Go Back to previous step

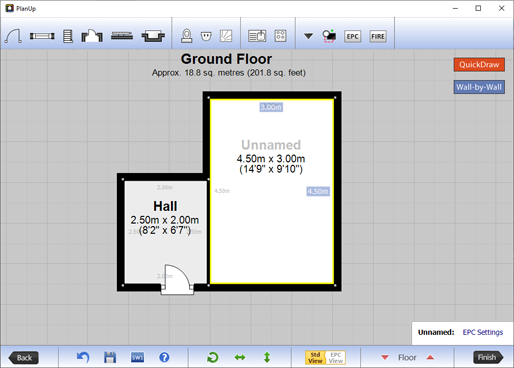(23, 358)
